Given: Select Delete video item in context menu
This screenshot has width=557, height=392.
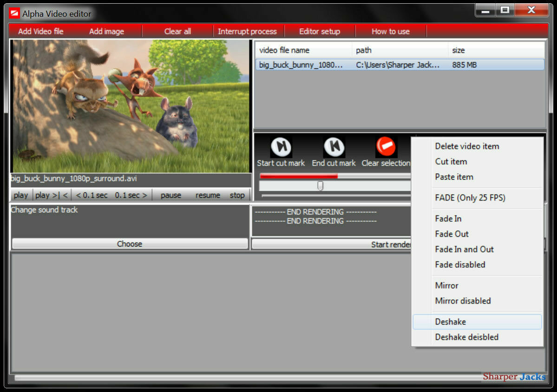Looking at the screenshot, I should [477, 146].
